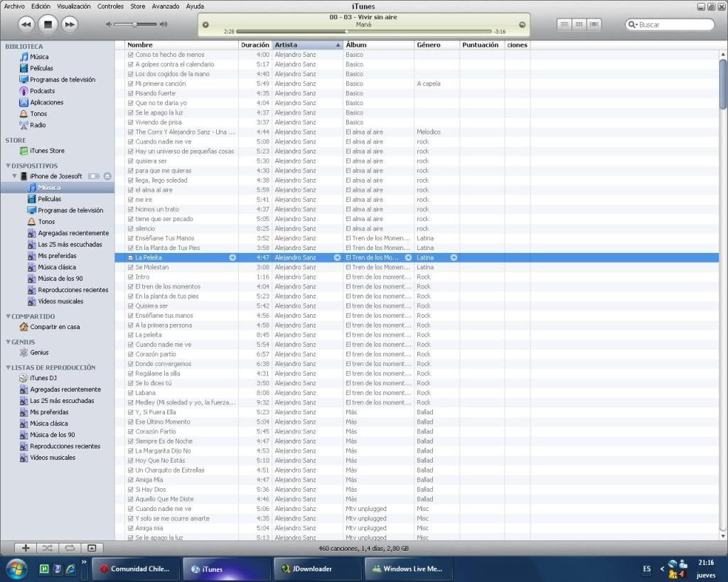Switch to list view

click(564, 24)
